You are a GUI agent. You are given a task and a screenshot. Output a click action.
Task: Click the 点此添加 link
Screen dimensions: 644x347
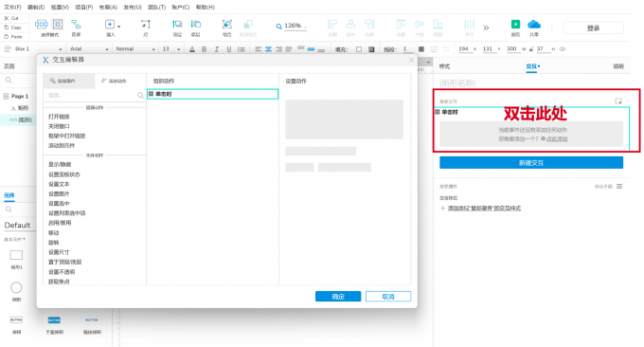click(557, 139)
